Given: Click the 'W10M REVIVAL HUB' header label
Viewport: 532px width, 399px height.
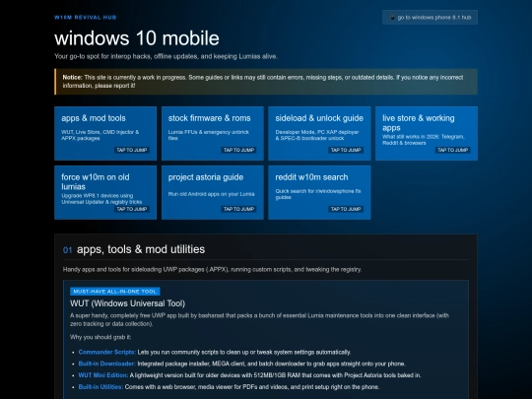Looking at the screenshot, I should click(86, 18).
